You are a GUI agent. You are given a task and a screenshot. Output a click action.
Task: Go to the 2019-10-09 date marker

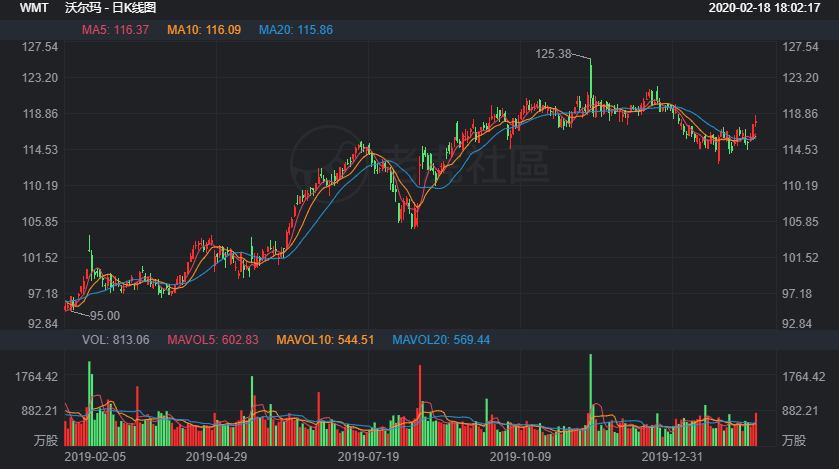click(x=520, y=456)
